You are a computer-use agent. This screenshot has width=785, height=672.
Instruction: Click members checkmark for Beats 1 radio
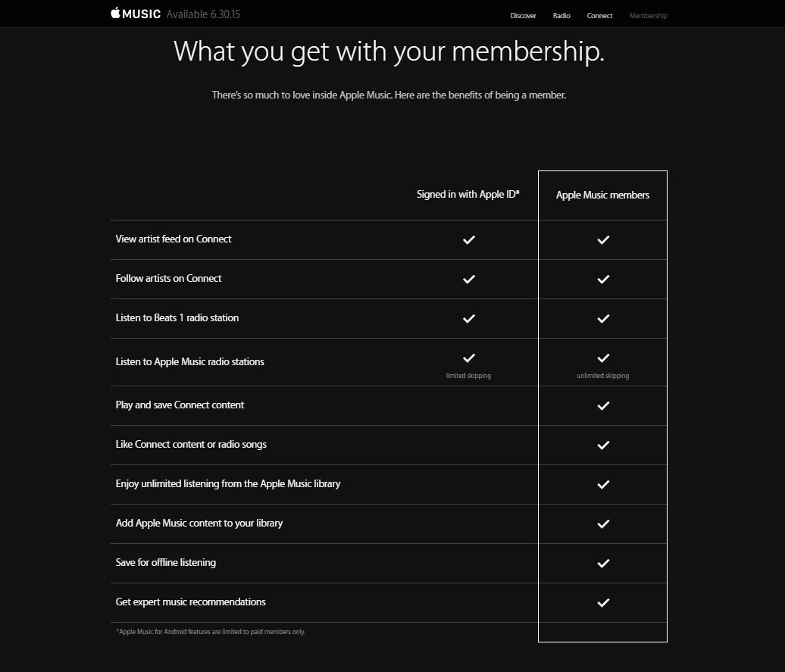click(603, 318)
